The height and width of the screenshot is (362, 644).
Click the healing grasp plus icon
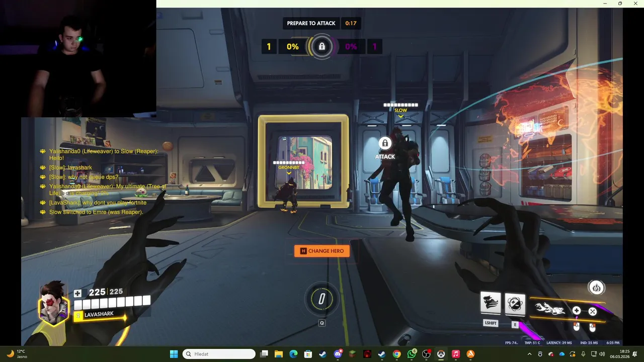click(x=577, y=311)
